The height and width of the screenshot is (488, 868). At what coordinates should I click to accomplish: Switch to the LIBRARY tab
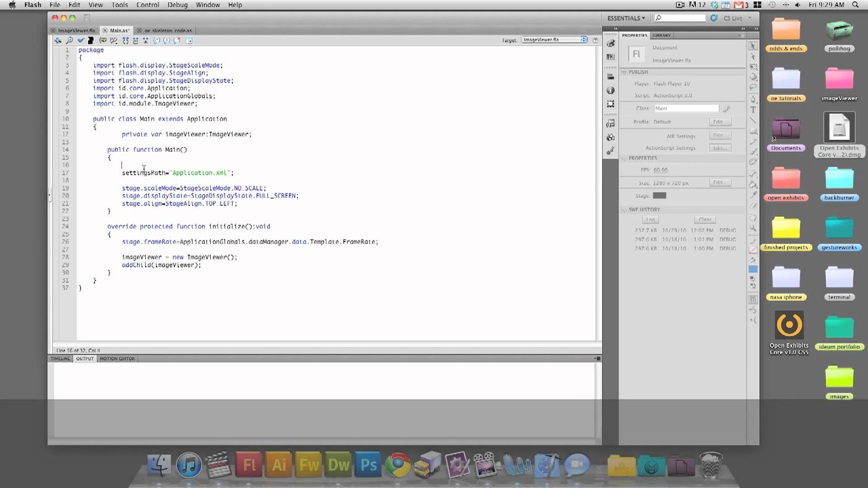pyautogui.click(x=662, y=35)
